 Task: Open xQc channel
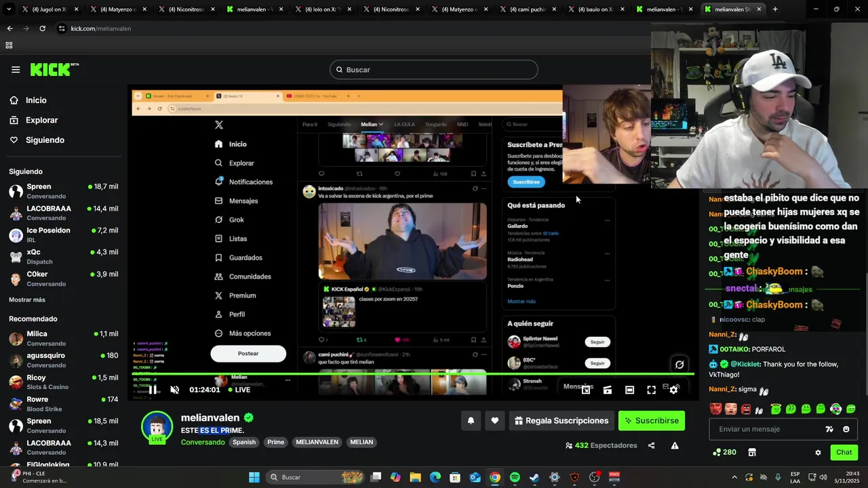(x=64, y=257)
